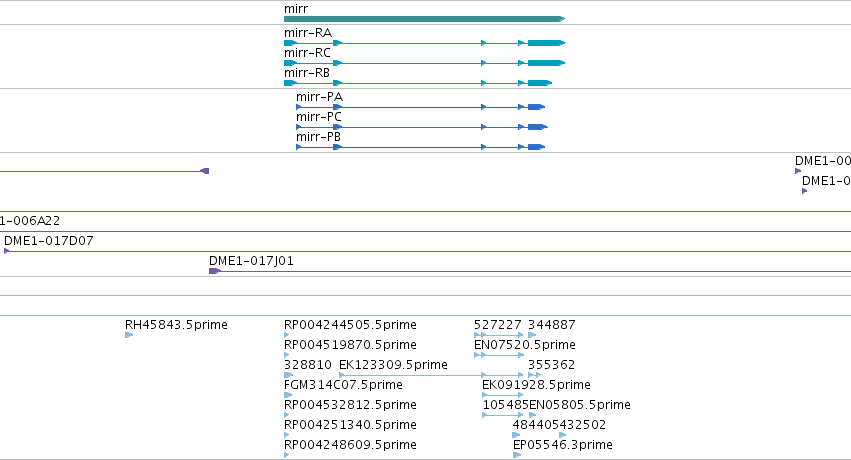Click the FGM314C07.5prime EST label
Image resolution: width=851 pixels, height=460 pixels.
[x=344, y=385]
